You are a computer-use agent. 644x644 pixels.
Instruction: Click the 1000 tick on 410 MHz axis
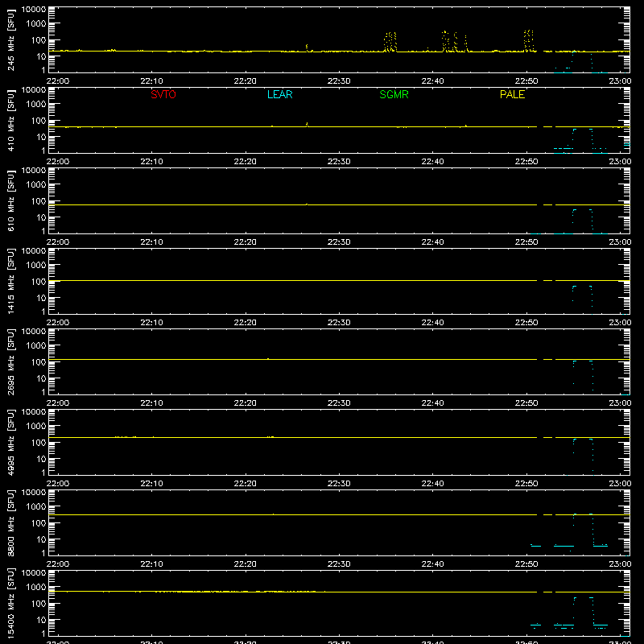click(x=36, y=105)
